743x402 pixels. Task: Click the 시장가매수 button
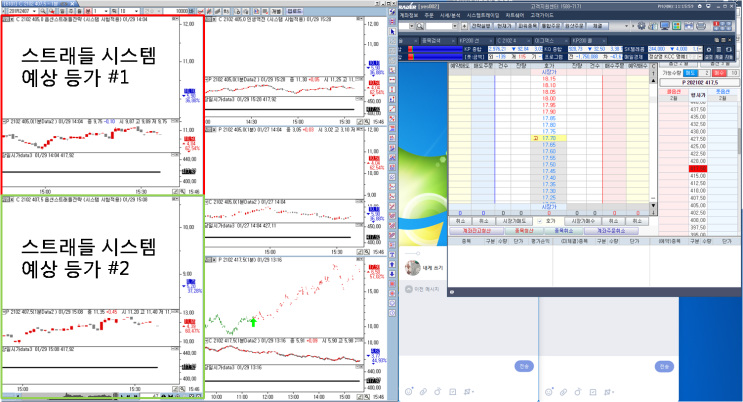click(583, 221)
